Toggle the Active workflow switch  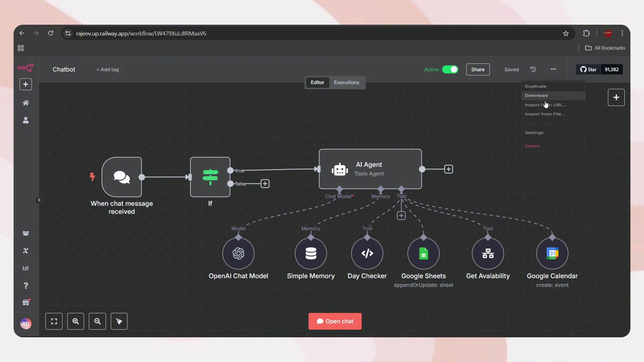(x=450, y=69)
